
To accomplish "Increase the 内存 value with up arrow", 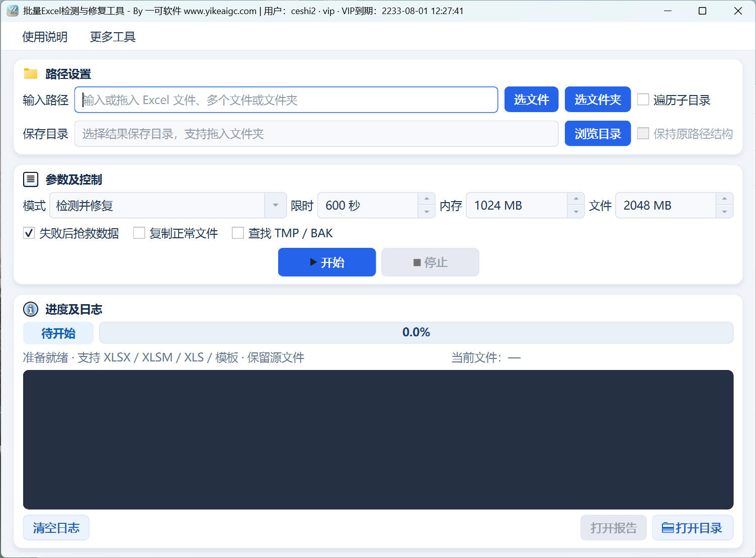I will [576, 199].
